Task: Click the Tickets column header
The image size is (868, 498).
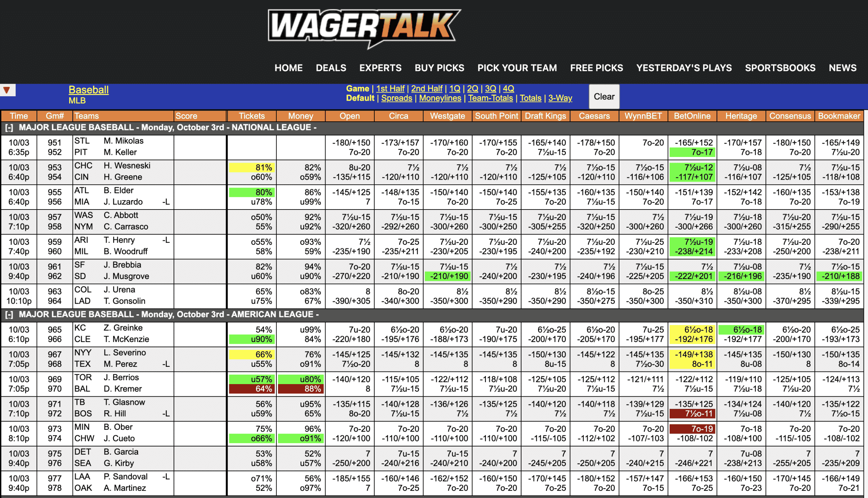Action: pos(251,116)
